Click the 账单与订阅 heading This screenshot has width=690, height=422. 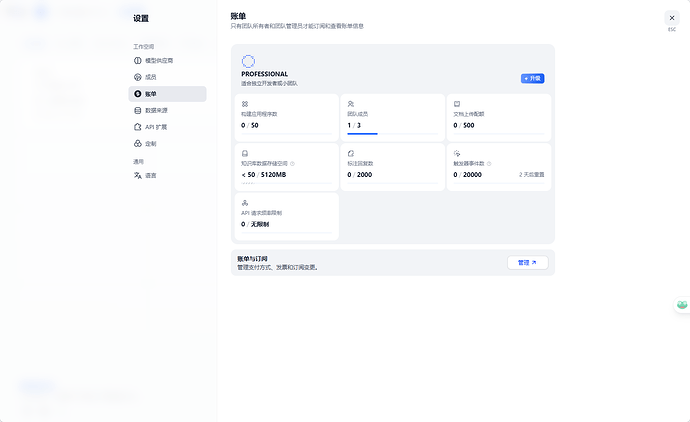click(252, 259)
